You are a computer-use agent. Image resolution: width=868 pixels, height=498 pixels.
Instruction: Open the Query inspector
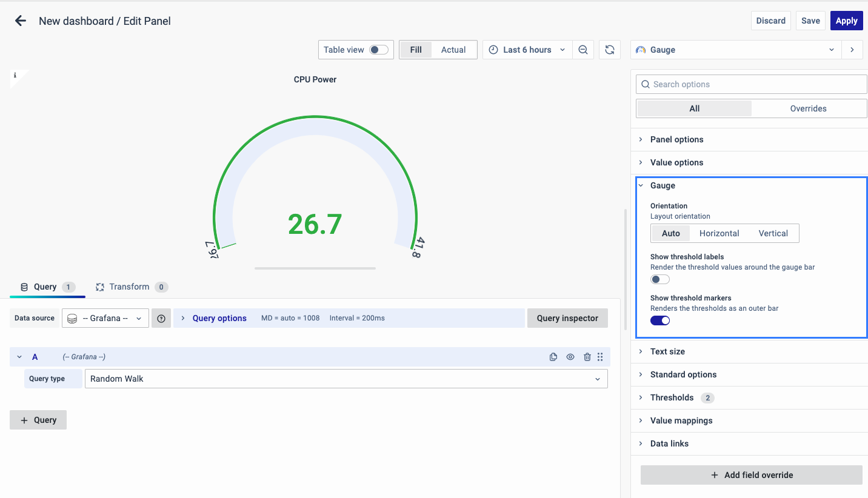tap(567, 318)
